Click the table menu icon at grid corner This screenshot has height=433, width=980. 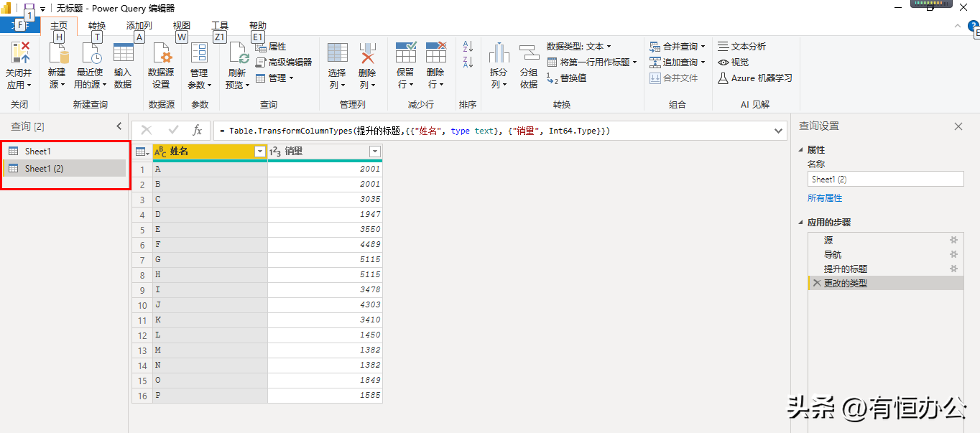pyautogui.click(x=142, y=152)
